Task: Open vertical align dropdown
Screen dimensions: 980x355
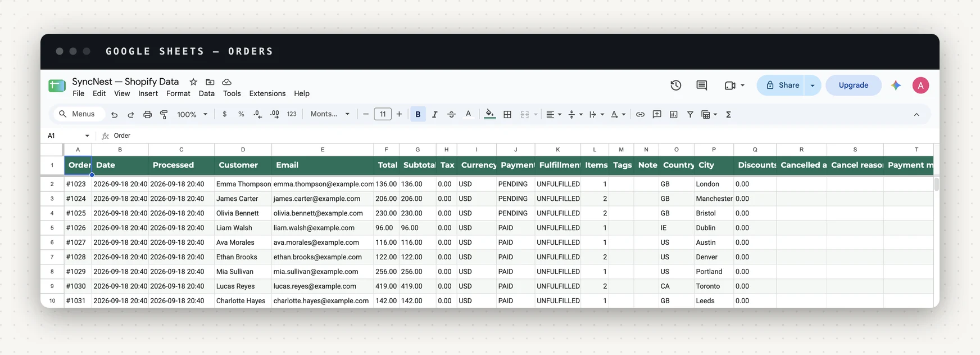Action: (x=575, y=114)
